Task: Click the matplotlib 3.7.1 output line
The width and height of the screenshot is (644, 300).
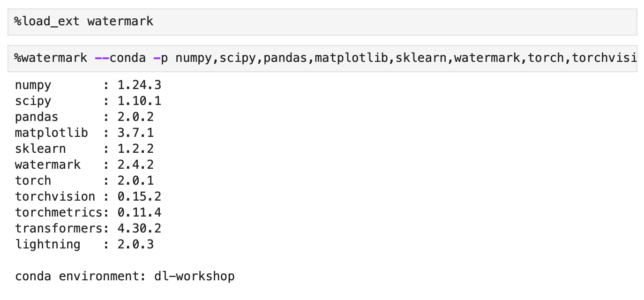Action: click(84, 133)
